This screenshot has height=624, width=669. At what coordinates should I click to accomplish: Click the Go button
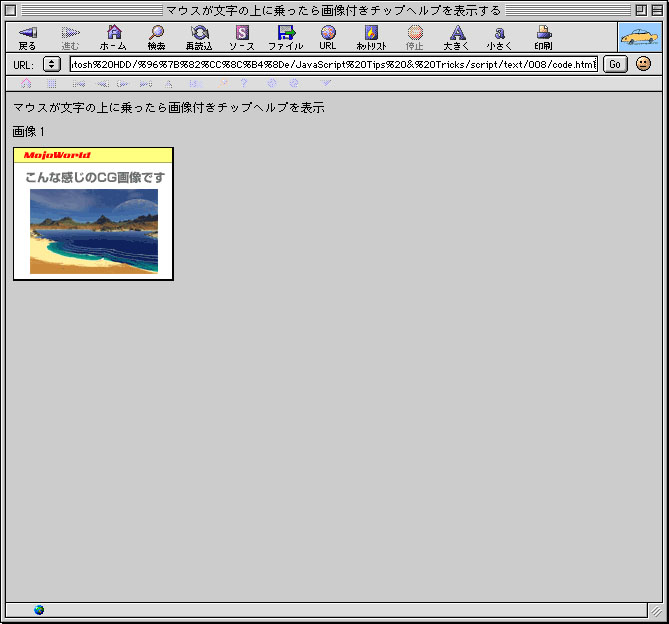point(615,64)
